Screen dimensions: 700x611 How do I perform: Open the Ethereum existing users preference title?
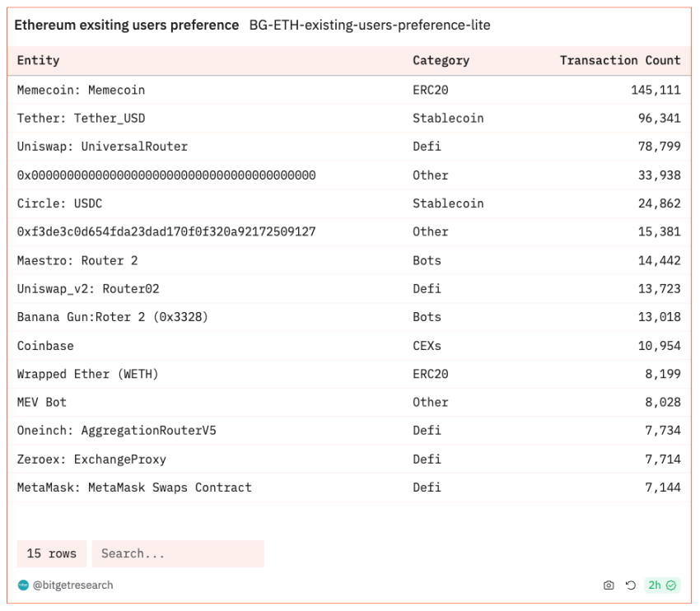click(127, 26)
